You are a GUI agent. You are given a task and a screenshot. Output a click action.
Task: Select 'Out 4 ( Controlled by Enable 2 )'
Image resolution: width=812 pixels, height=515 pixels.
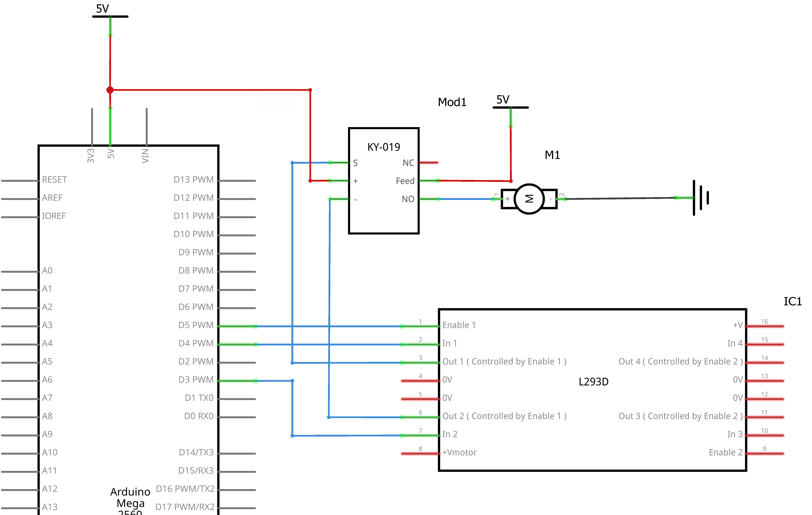pos(681,362)
